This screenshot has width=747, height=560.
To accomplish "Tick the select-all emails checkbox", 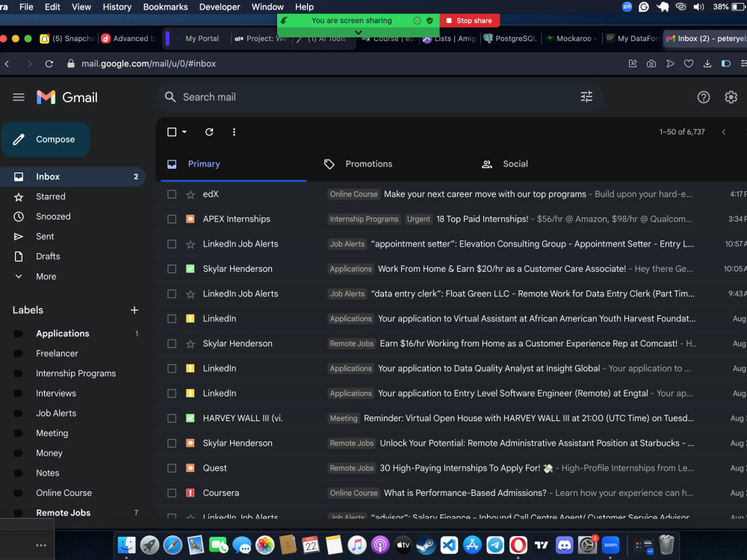I will (172, 132).
